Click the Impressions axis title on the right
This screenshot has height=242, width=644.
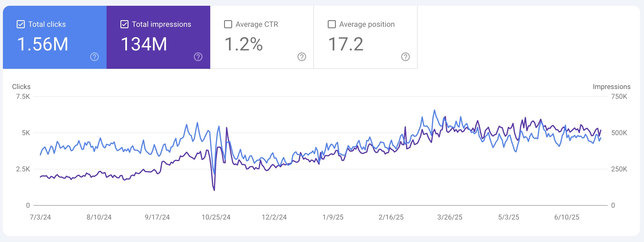click(611, 87)
